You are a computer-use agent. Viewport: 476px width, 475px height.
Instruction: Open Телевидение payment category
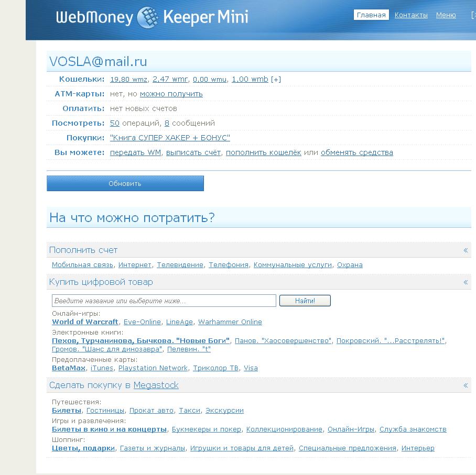pyautogui.click(x=180, y=265)
